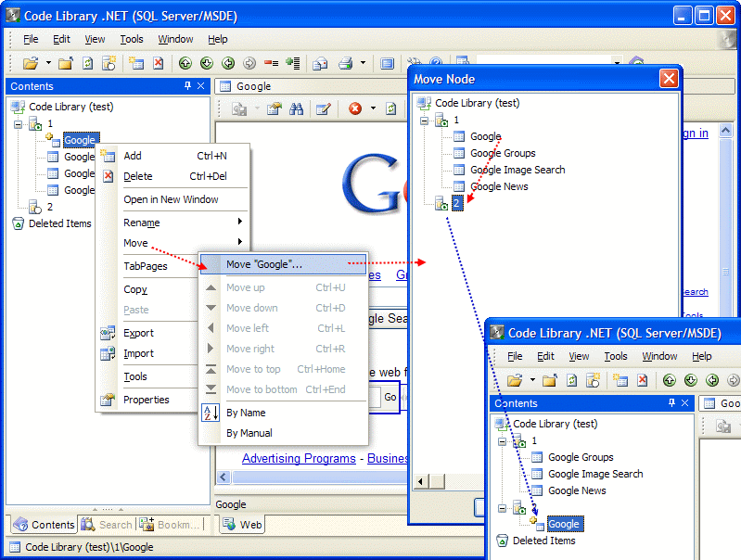
Task: Choose By Name sort option in the submenu
Action: [283, 413]
